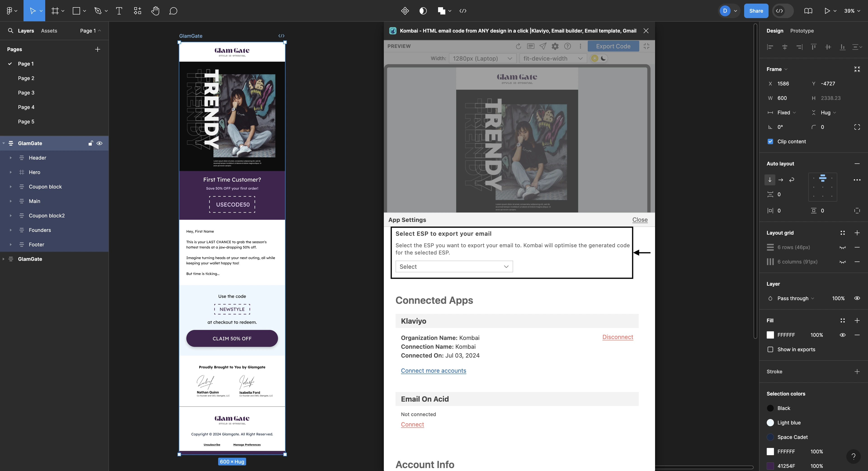Click the align left icon
This screenshot has height=471, width=868.
770,47
